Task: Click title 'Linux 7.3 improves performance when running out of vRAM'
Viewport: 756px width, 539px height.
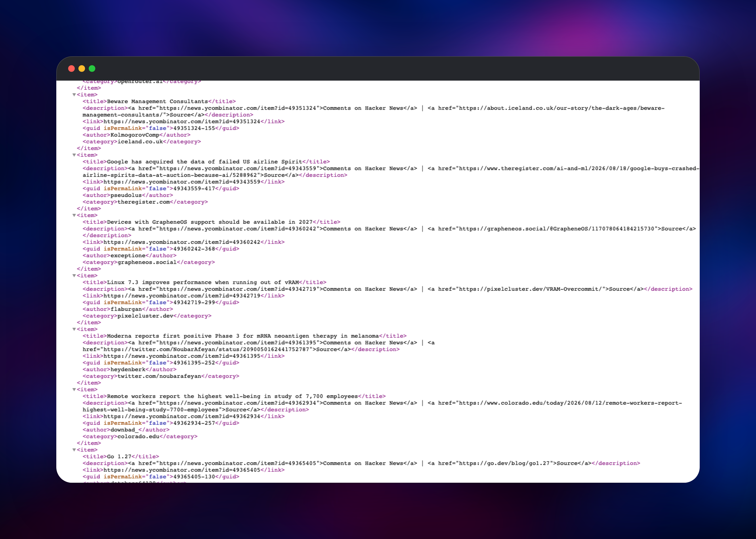Action: (x=203, y=282)
